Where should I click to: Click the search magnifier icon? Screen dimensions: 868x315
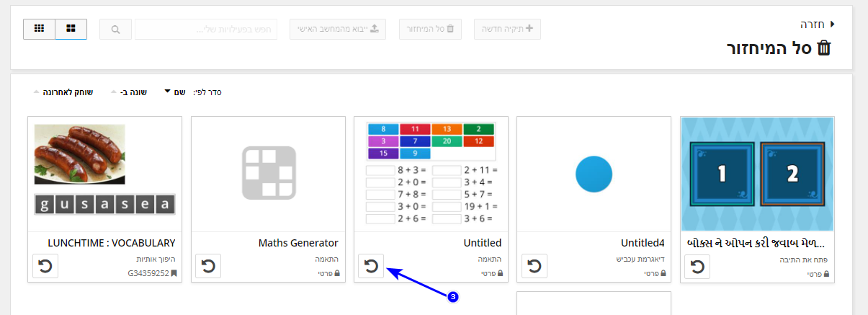[x=116, y=30]
